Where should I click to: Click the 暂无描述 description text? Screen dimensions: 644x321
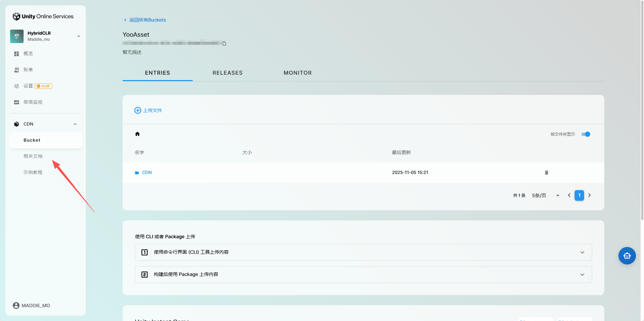[132, 52]
